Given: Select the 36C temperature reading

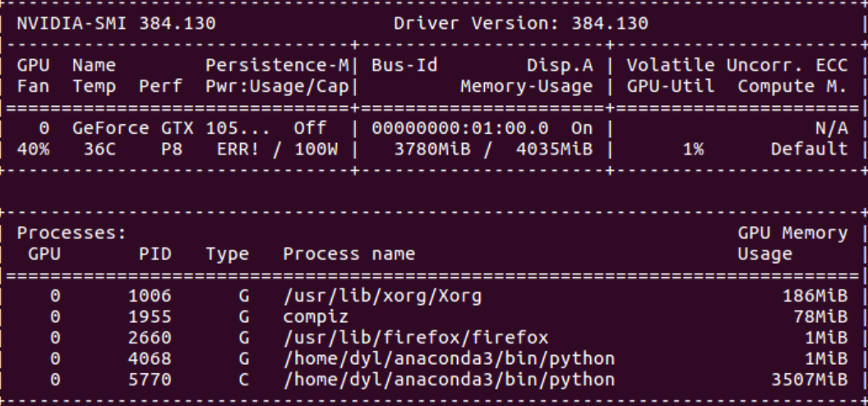Looking at the screenshot, I should 99,150.
